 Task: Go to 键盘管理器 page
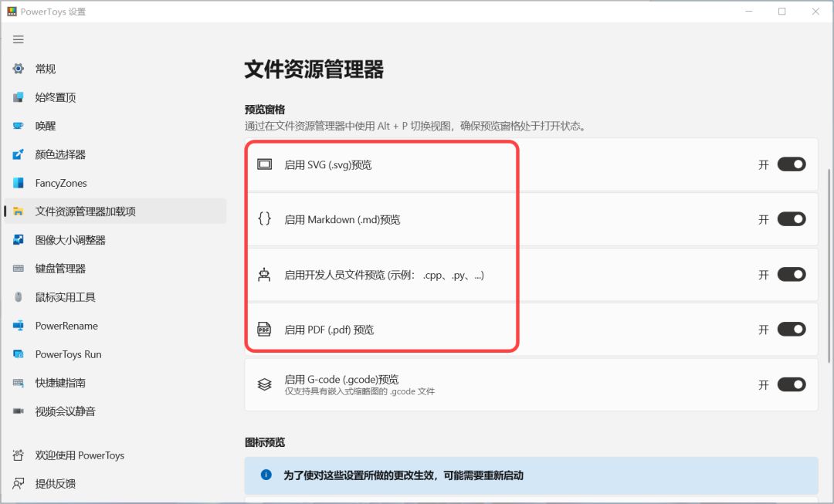pos(115,269)
